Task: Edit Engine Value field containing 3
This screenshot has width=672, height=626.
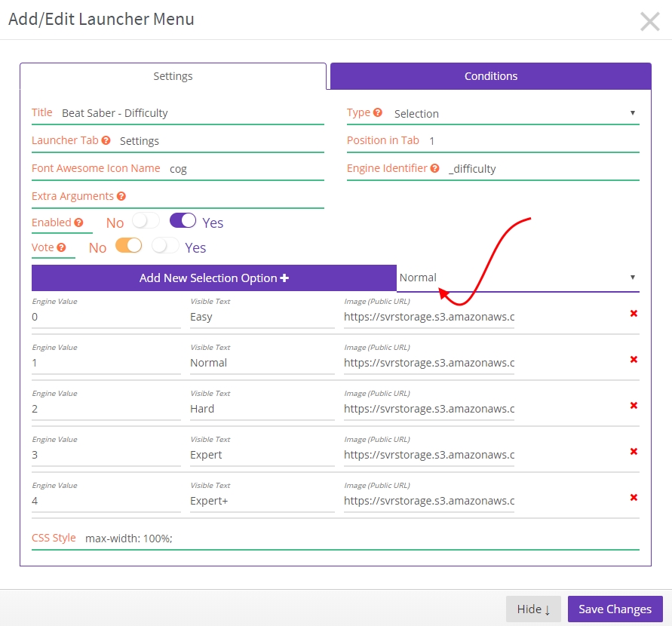Action: 106,455
